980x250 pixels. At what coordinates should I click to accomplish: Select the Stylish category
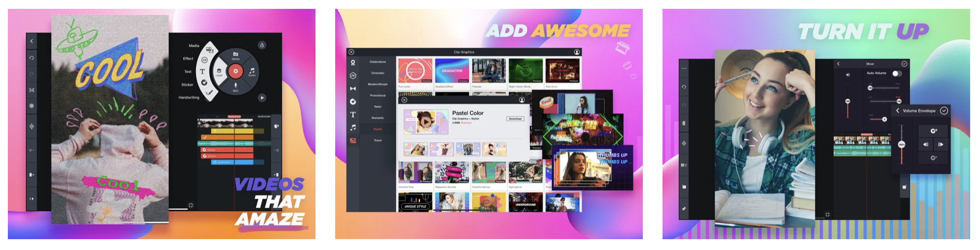click(377, 129)
